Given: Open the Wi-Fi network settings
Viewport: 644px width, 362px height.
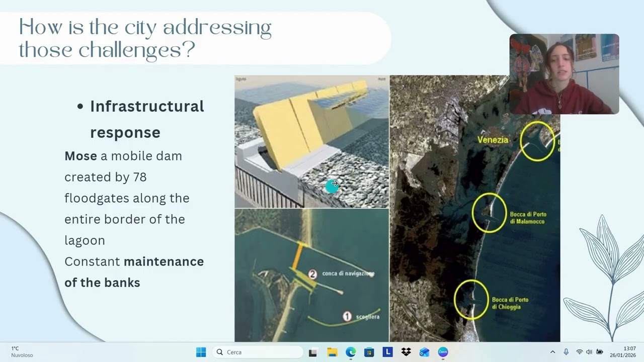Looking at the screenshot, I should point(580,352).
